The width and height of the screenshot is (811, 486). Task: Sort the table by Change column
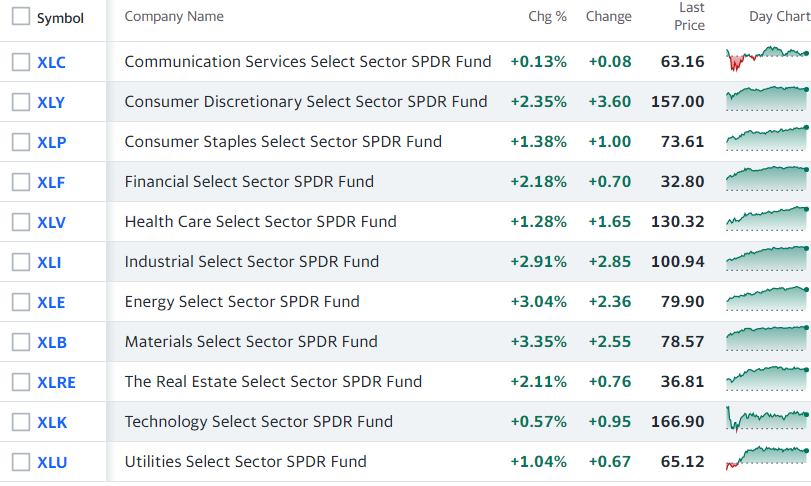pyautogui.click(x=608, y=17)
